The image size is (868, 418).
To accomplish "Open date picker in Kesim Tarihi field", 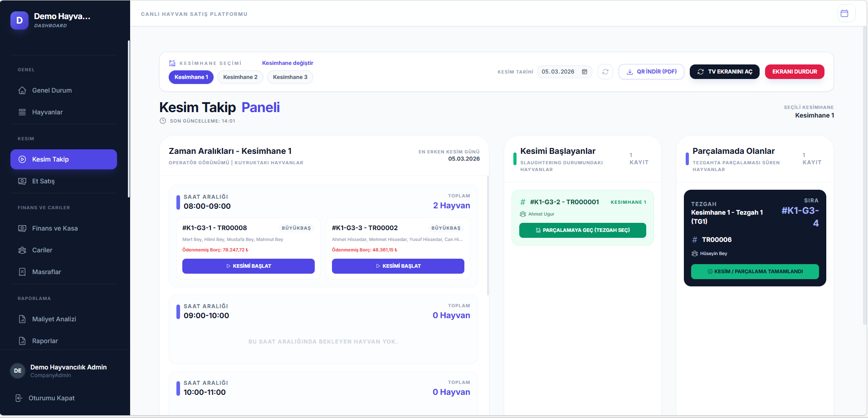I will [585, 72].
